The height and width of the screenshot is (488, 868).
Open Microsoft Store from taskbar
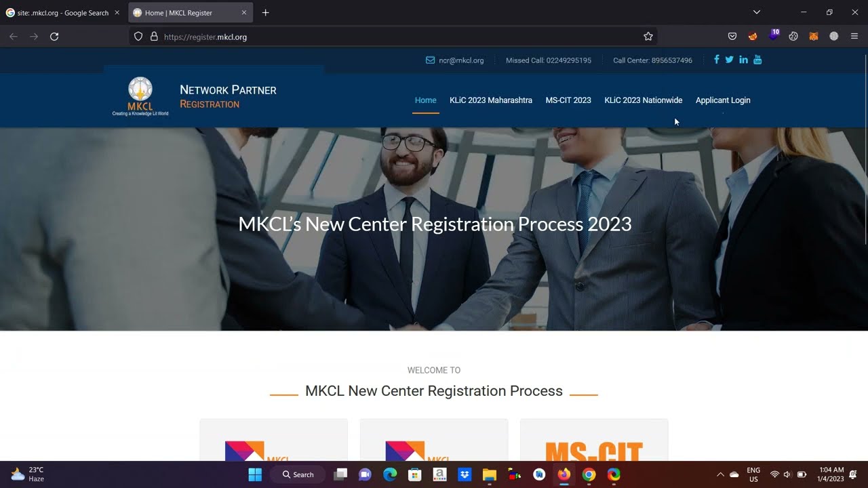[x=414, y=474]
